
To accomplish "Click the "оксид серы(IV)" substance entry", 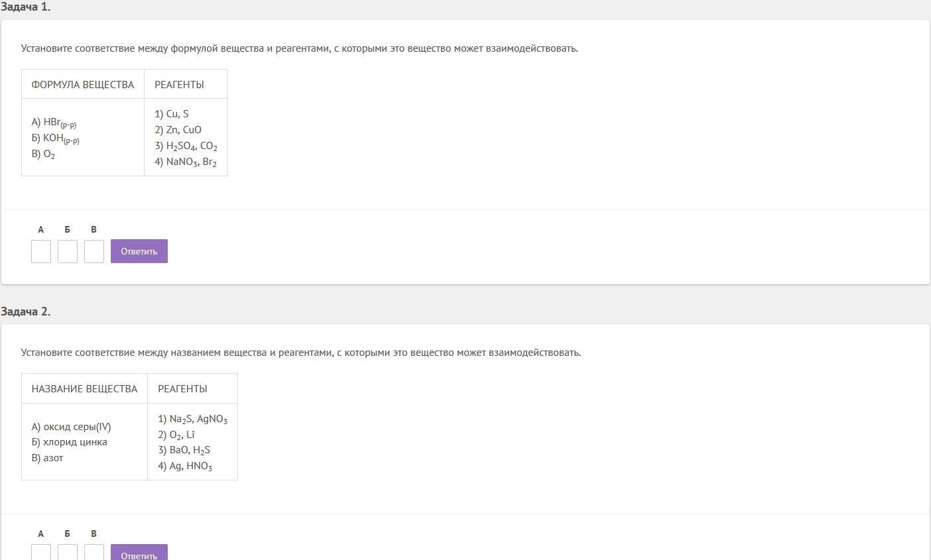I will click(x=71, y=427).
